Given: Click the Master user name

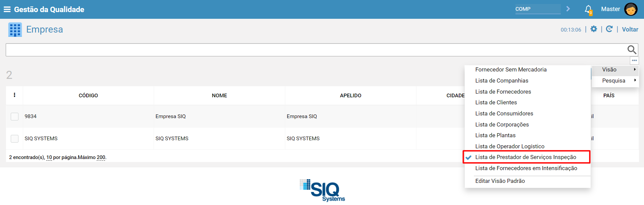Looking at the screenshot, I should click(x=610, y=9).
